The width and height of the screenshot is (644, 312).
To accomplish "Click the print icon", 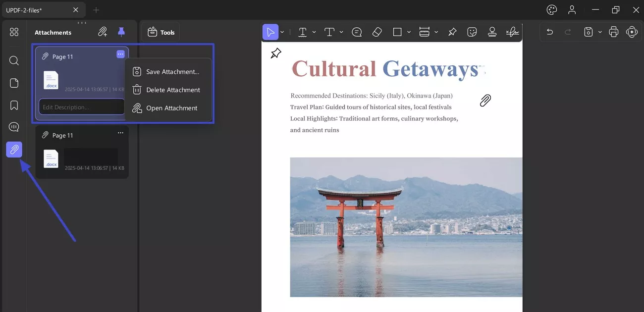I will coord(614,32).
